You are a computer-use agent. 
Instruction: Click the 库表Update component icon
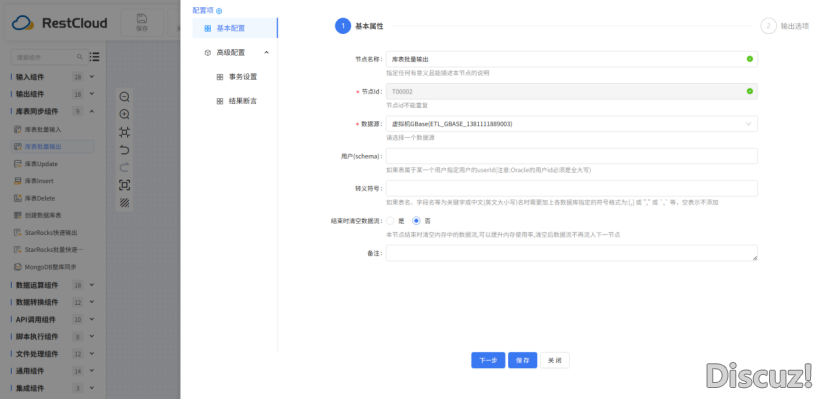pyautogui.click(x=17, y=164)
